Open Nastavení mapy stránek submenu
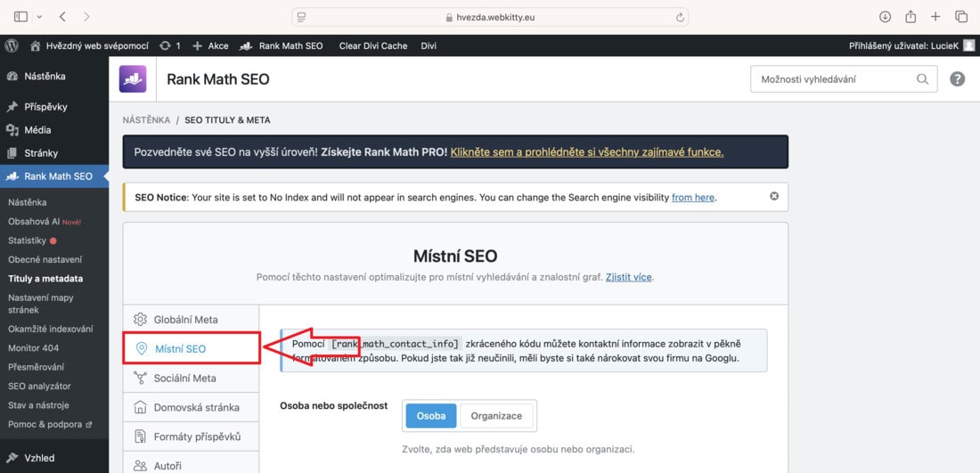 pyautogui.click(x=41, y=304)
